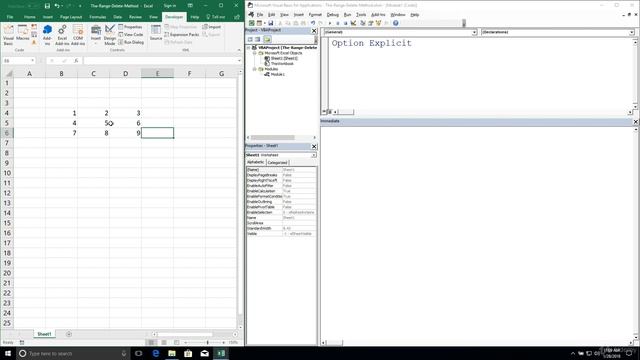The height and width of the screenshot is (360, 640).
Task: Open Insert controls dropdown in ribbon
Action: pos(96,34)
